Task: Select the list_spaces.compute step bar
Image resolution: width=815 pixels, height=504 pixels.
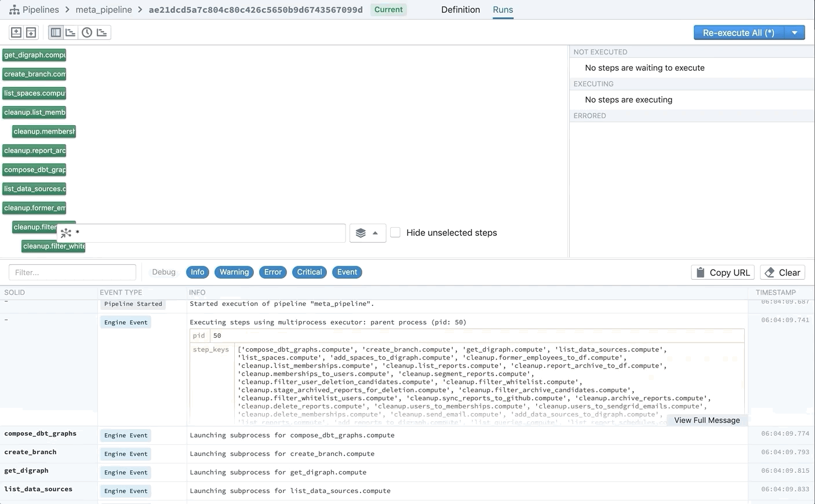Action: 34,93
